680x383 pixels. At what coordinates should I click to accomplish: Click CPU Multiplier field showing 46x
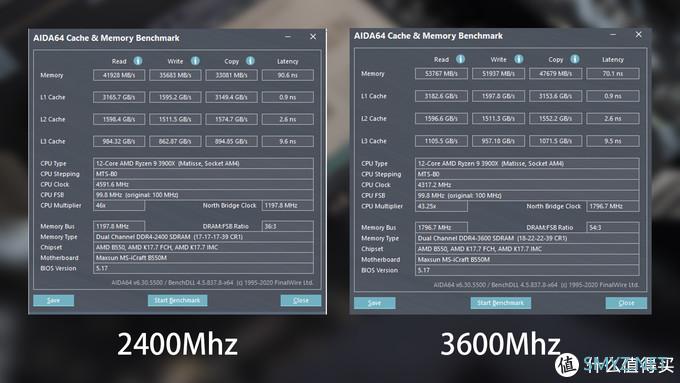(119, 206)
